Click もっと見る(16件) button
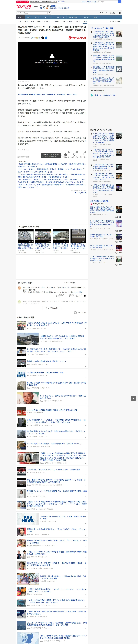The width and height of the screenshot is (138, 644). [x=52, y=308]
